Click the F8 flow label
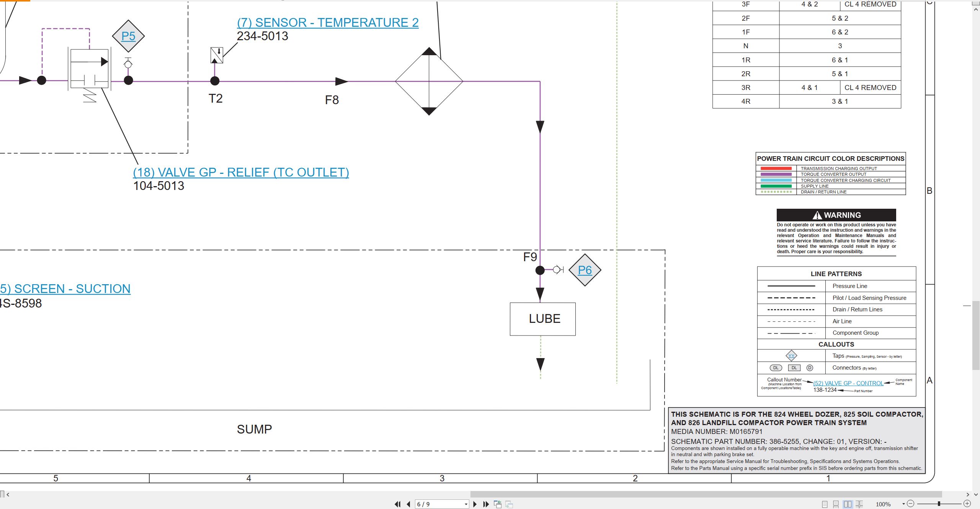Viewport: 980px width, 509px height. coord(332,100)
